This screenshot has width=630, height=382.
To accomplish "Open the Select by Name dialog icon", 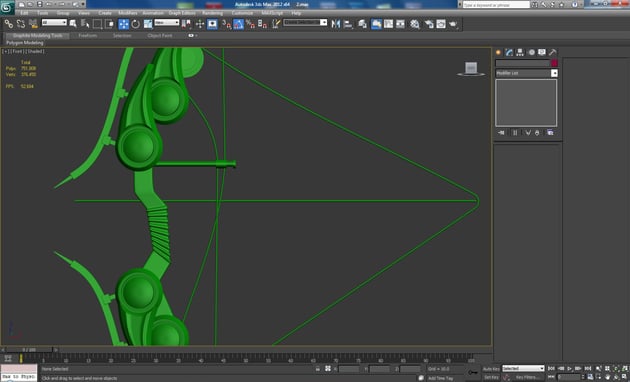I will click(85, 24).
